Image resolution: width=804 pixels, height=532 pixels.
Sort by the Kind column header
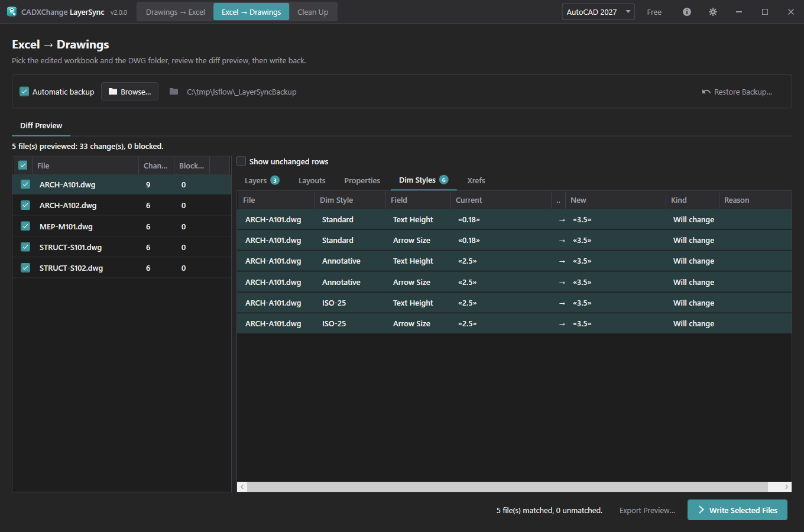[x=692, y=200]
